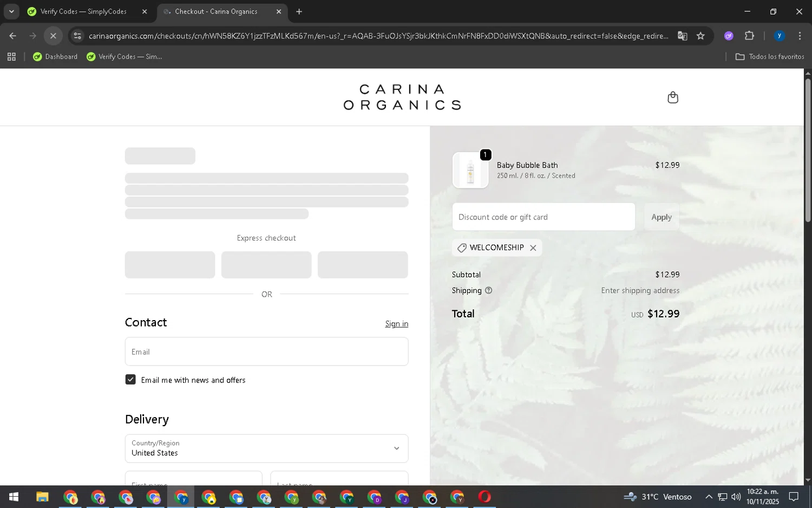Image resolution: width=812 pixels, height=508 pixels.
Task: Stop loading the page
Action: (x=53, y=36)
